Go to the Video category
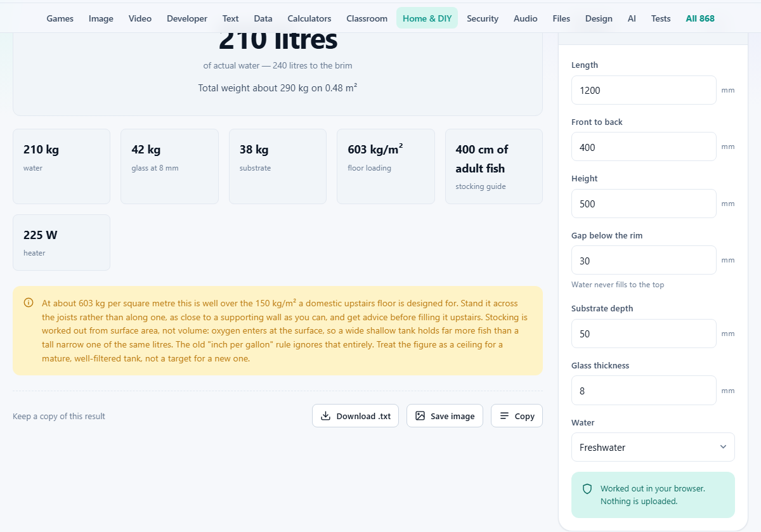 pos(140,18)
